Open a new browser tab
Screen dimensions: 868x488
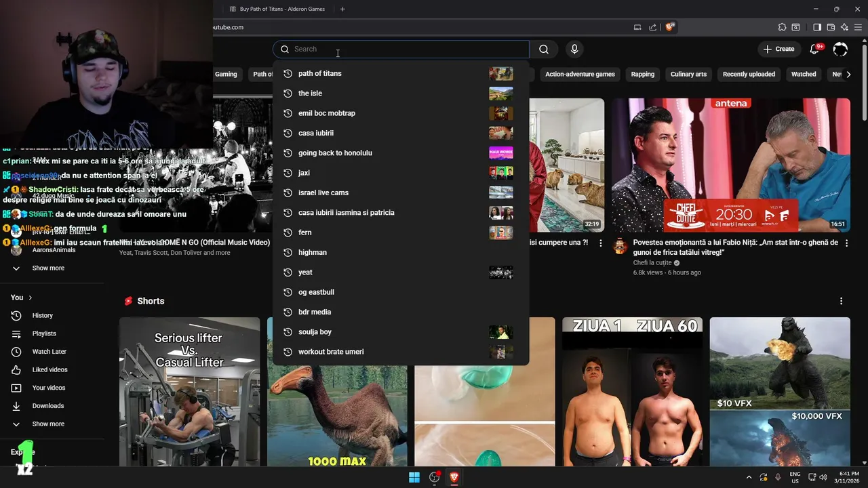[342, 9]
